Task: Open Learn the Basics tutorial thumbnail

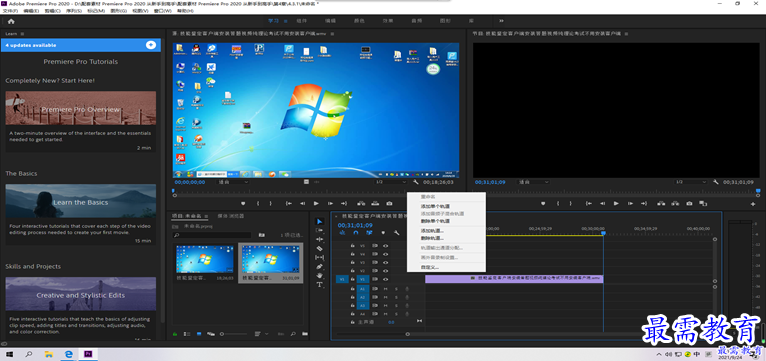Action: click(x=81, y=201)
